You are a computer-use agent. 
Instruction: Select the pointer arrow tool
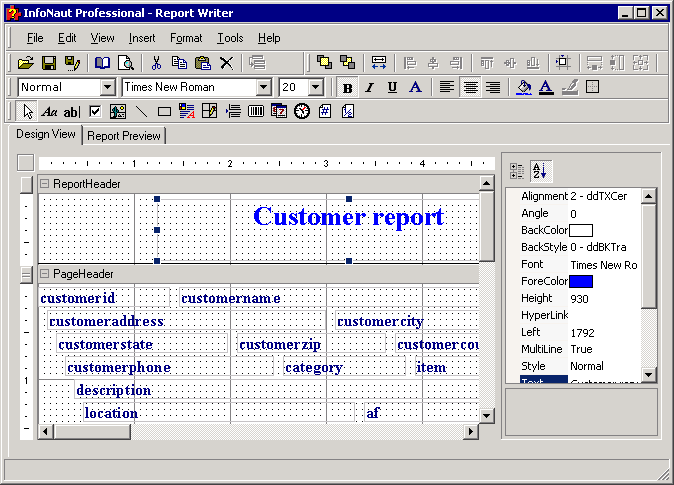pyautogui.click(x=28, y=112)
